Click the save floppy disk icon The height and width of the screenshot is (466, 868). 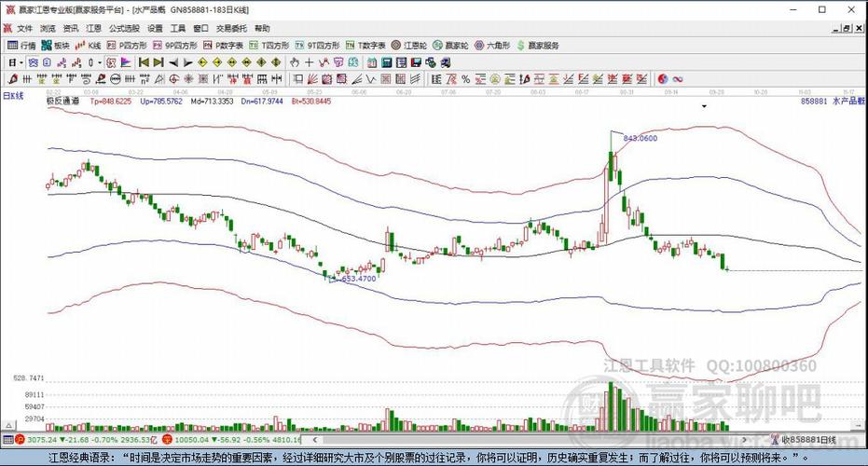coord(416,62)
